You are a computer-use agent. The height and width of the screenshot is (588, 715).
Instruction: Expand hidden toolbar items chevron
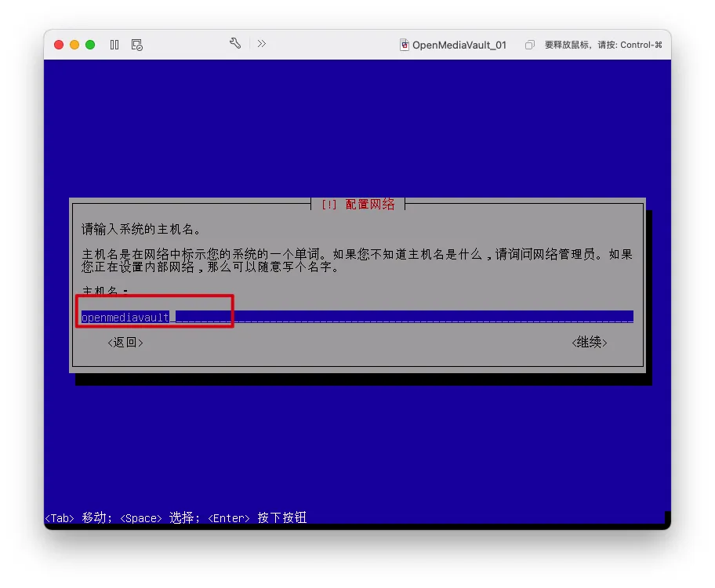click(262, 44)
